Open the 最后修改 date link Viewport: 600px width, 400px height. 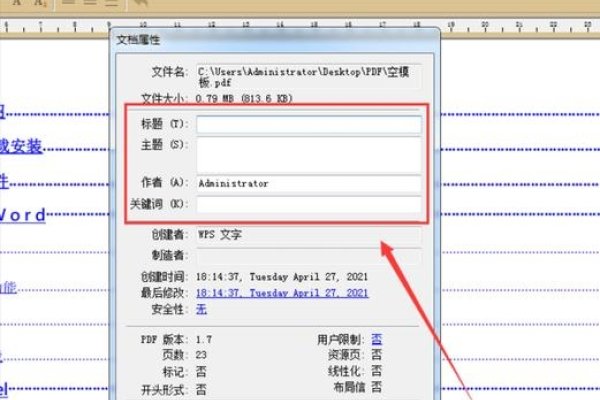[x=281, y=293]
